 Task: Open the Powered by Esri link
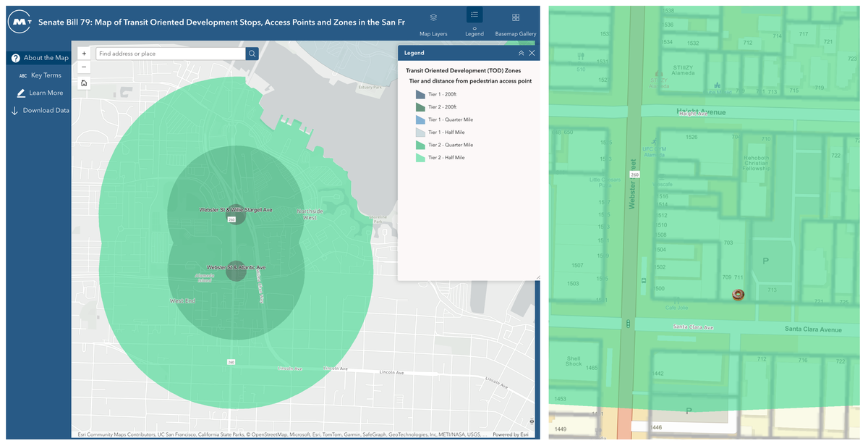[510, 434]
